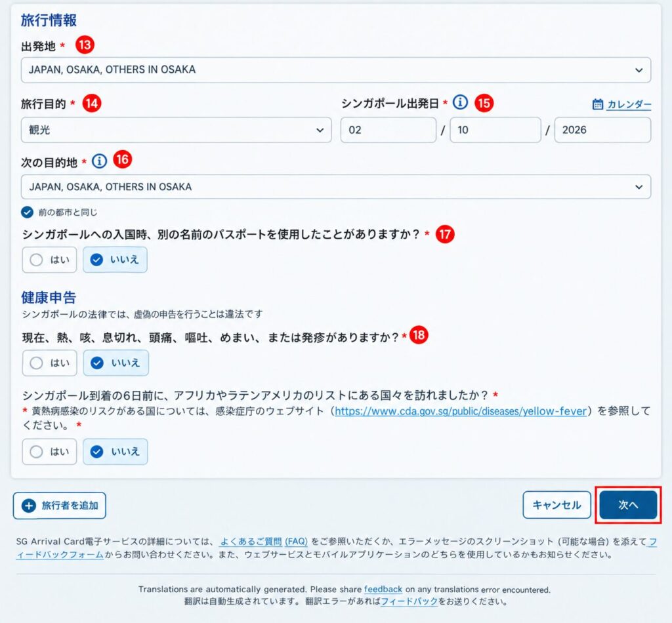Click the chevron arrow of the 出発地 dropdown

[x=639, y=70]
